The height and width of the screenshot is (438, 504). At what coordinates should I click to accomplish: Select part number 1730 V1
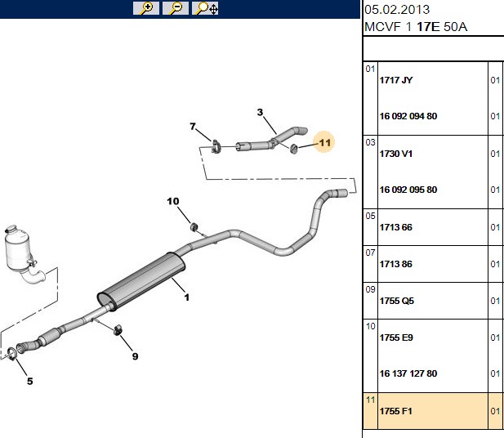(395, 154)
